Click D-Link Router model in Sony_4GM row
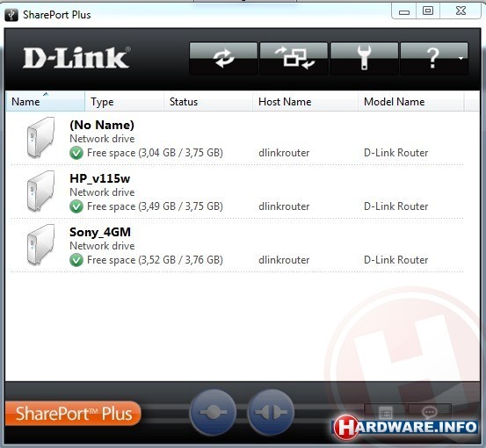Screen dimensions: 486x448 pyautogui.click(x=395, y=260)
